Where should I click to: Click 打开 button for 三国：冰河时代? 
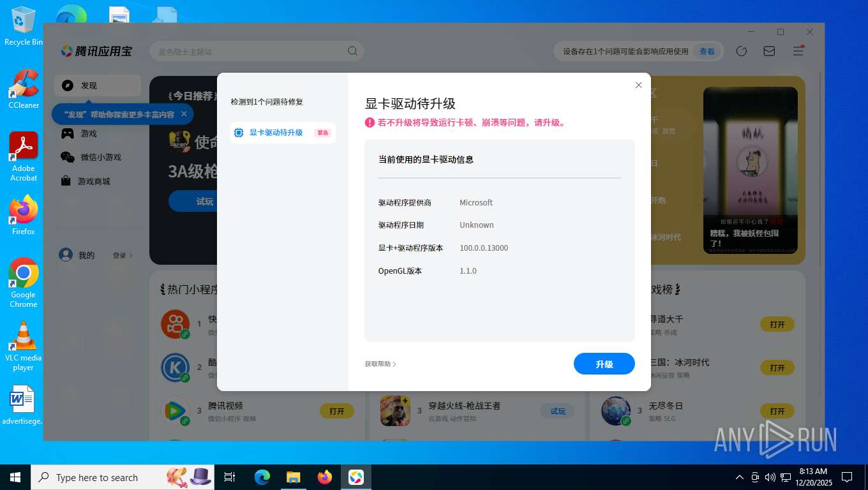pos(777,368)
